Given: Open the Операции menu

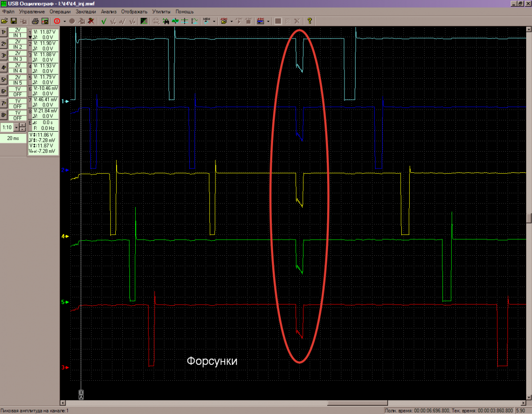Looking at the screenshot, I should point(60,11).
